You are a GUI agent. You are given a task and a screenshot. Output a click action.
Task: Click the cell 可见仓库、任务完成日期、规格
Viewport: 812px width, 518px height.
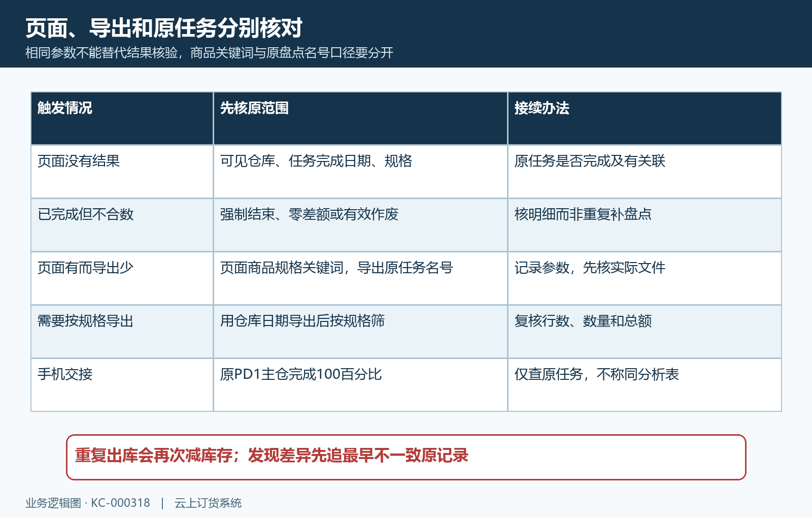click(x=360, y=172)
